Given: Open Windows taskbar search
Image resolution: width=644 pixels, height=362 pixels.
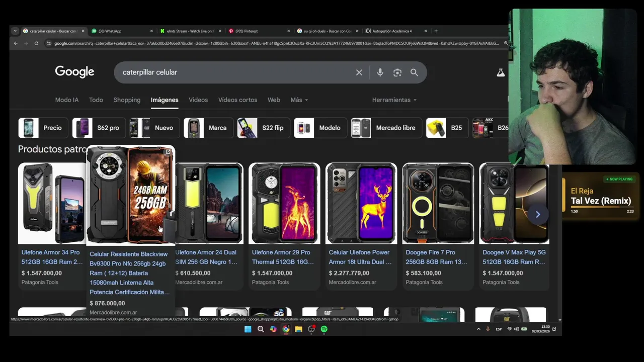Looking at the screenshot, I should point(261,329).
